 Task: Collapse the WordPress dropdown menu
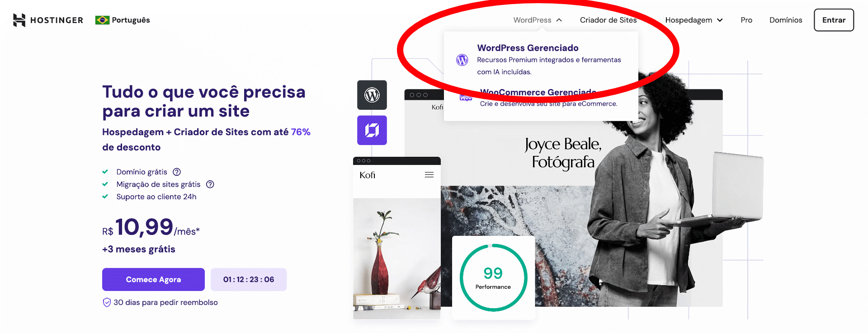pyautogui.click(x=538, y=20)
